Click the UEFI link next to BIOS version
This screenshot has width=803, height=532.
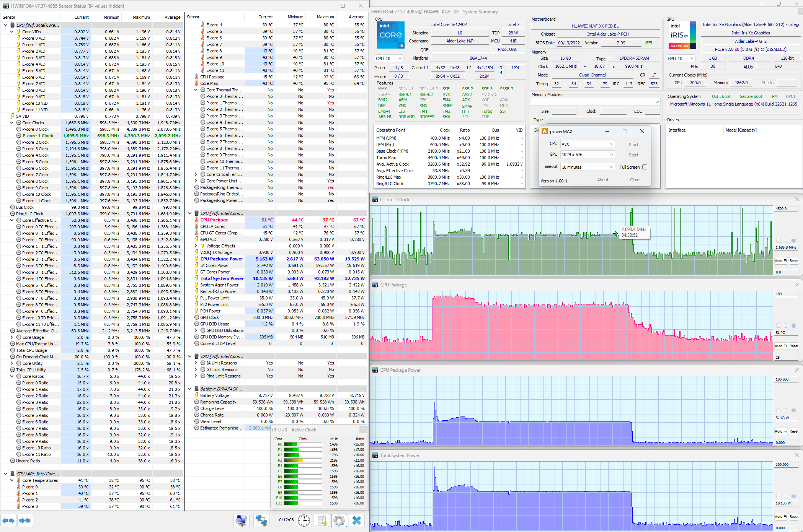click(x=648, y=43)
